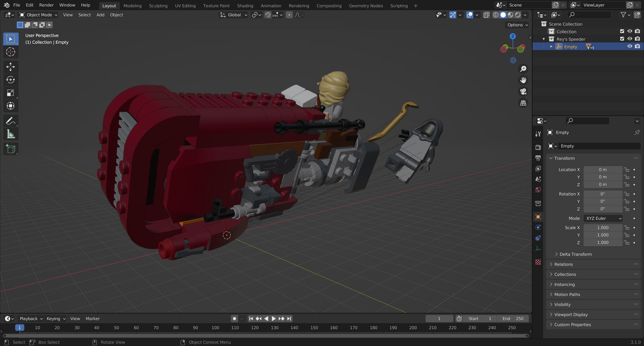
Task: Expand the Empty object in outliner
Action: tap(551, 47)
